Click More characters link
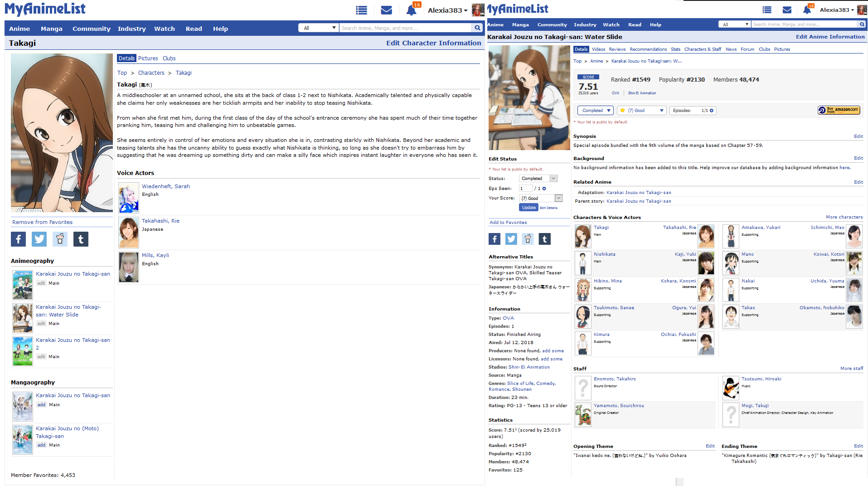868x486 pixels. 844,217
